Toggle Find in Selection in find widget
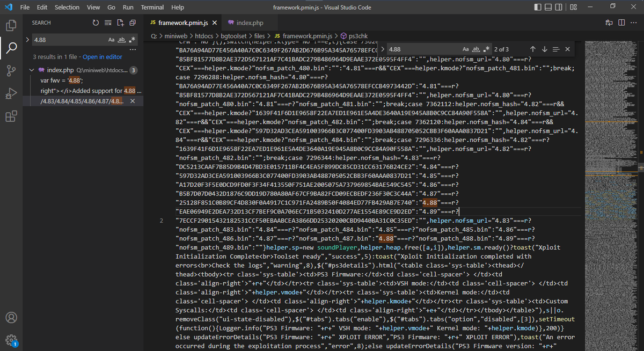 click(x=556, y=49)
